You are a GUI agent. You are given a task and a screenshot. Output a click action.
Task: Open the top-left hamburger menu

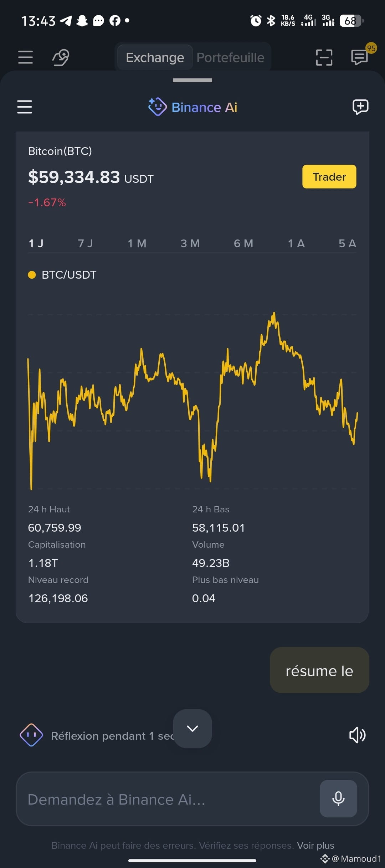tap(25, 57)
